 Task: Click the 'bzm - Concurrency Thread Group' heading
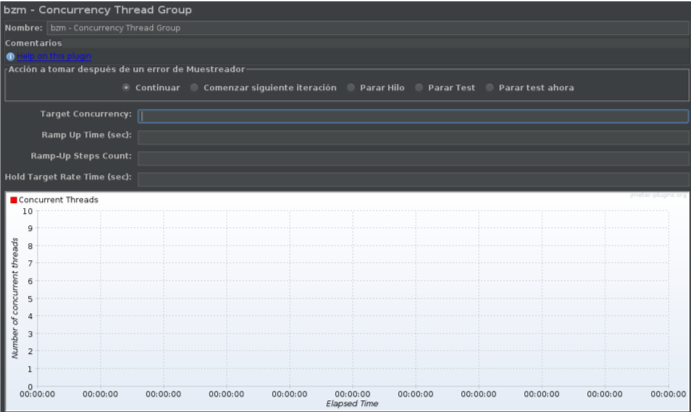point(97,10)
